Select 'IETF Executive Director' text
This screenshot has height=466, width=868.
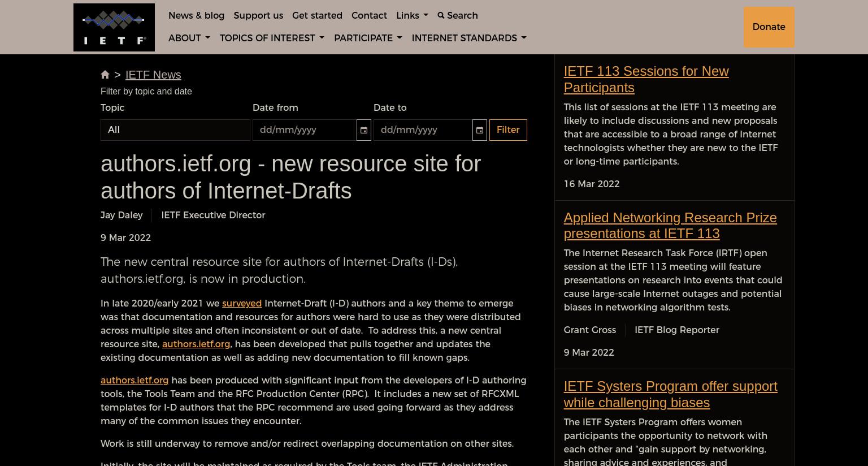tap(213, 215)
